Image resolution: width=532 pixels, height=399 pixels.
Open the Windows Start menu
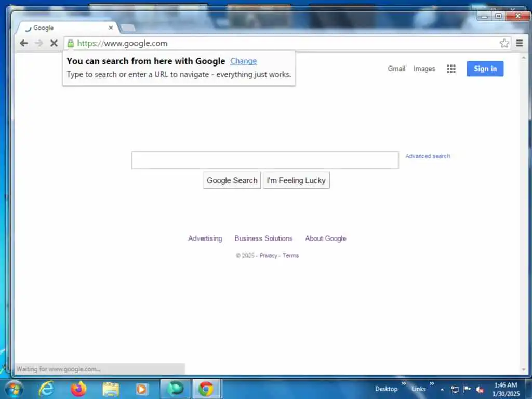click(x=14, y=389)
